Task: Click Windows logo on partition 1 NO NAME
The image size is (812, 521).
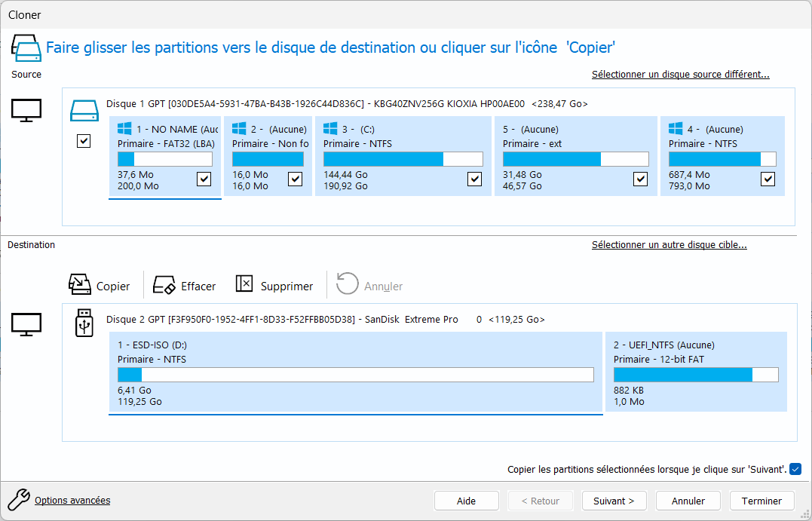Action: pyautogui.click(x=124, y=128)
